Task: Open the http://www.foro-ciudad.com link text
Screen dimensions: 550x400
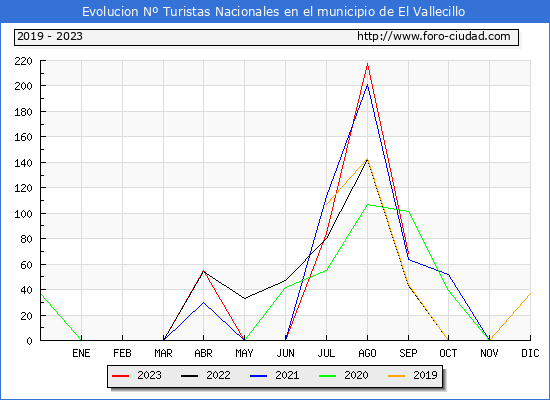Action: (434, 36)
